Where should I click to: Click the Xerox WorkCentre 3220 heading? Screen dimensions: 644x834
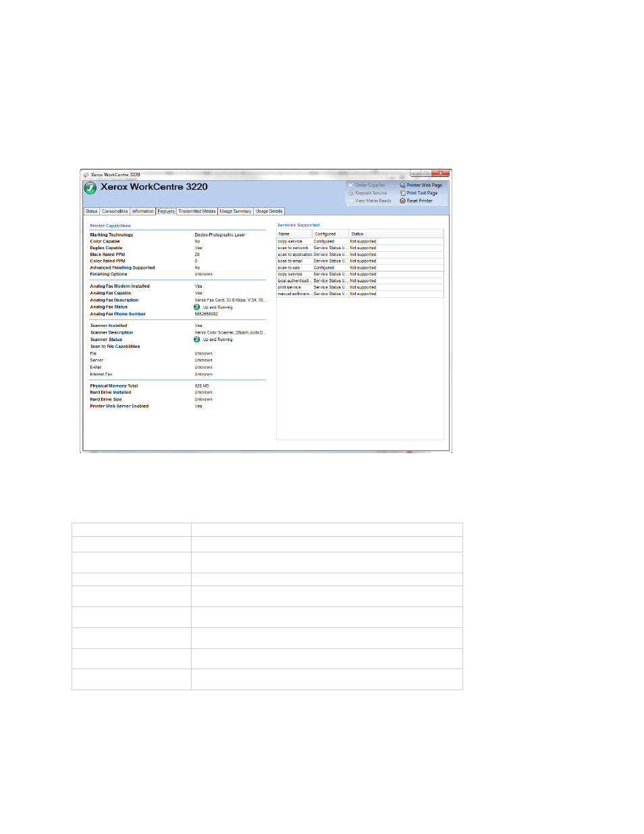pyautogui.click(x=154, y=187)
